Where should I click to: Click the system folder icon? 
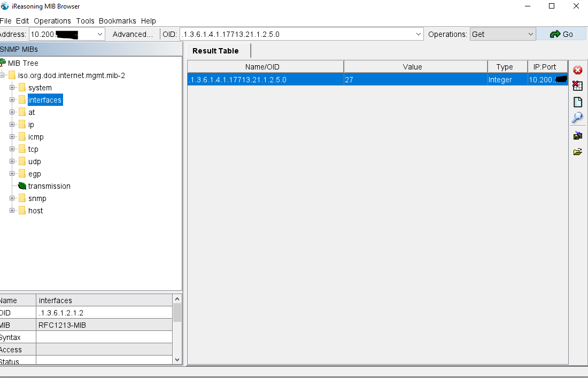(22, 87)
